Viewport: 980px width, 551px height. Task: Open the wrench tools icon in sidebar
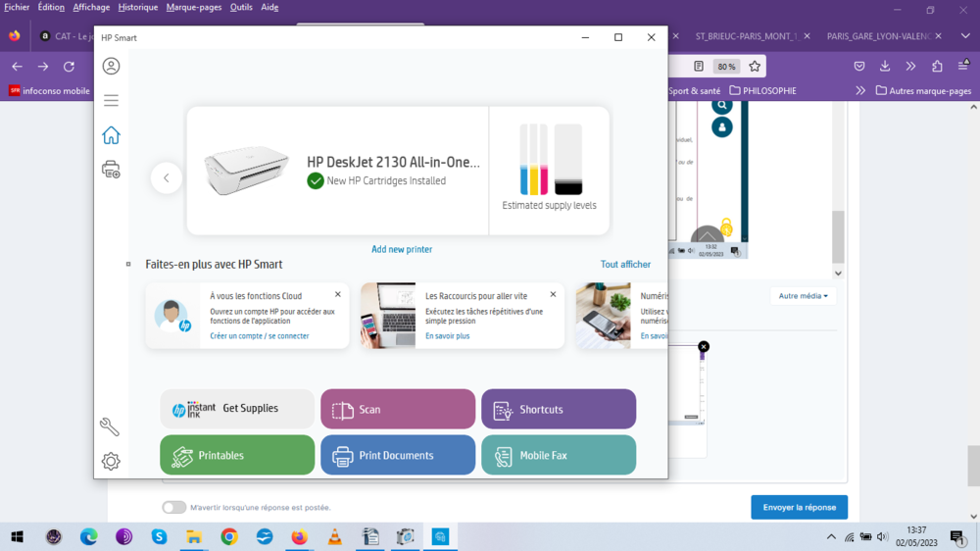110,426
